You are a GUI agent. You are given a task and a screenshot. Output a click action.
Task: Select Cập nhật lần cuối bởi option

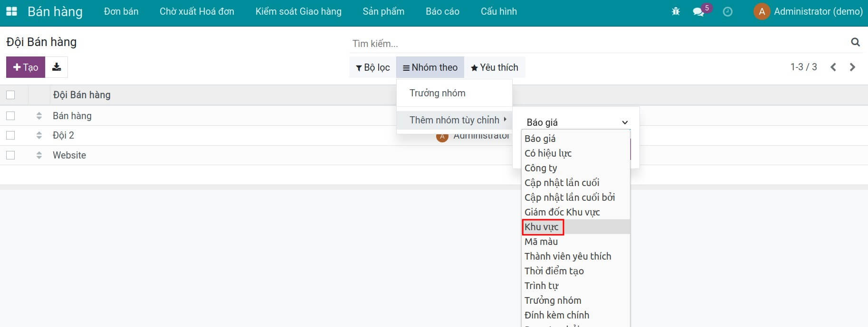tap(576, 197)
